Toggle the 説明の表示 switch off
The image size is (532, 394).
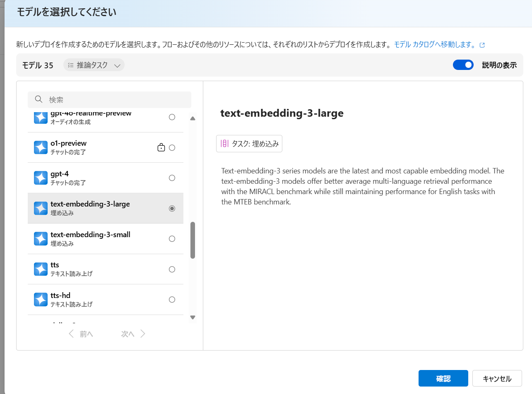463,65
